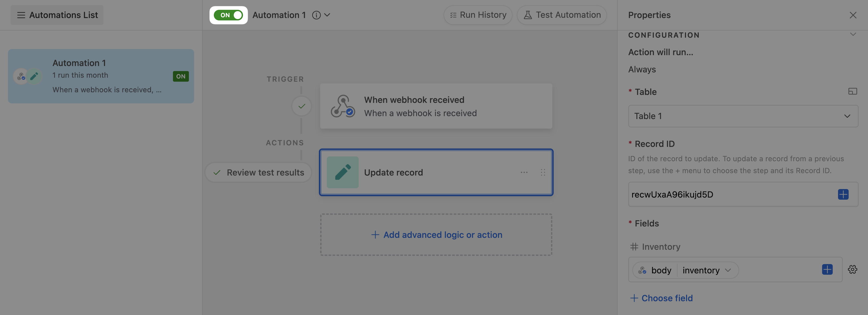
Task: Click the Record ID input field
Action: point(728,194)
